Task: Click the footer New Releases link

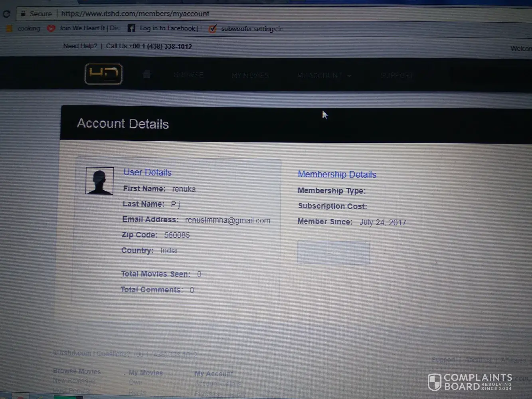Action: tap(74, 381)
